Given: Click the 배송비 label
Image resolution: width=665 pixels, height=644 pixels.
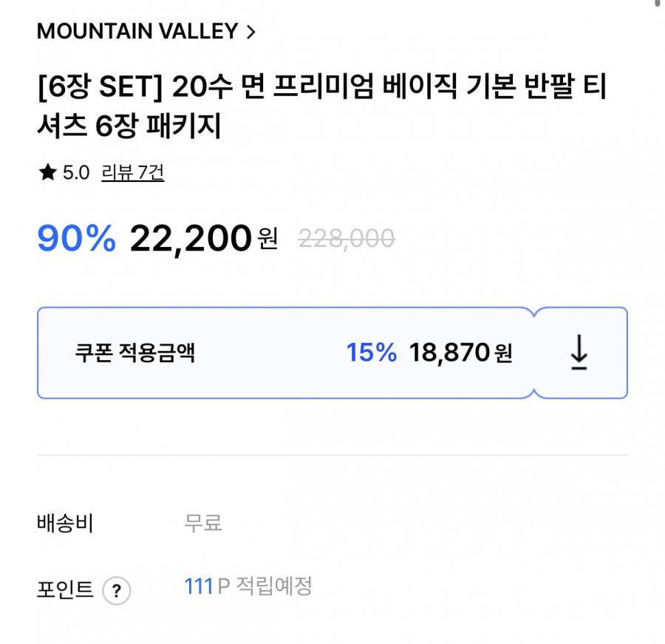Looking at the screenshot, I should [65, 523].
